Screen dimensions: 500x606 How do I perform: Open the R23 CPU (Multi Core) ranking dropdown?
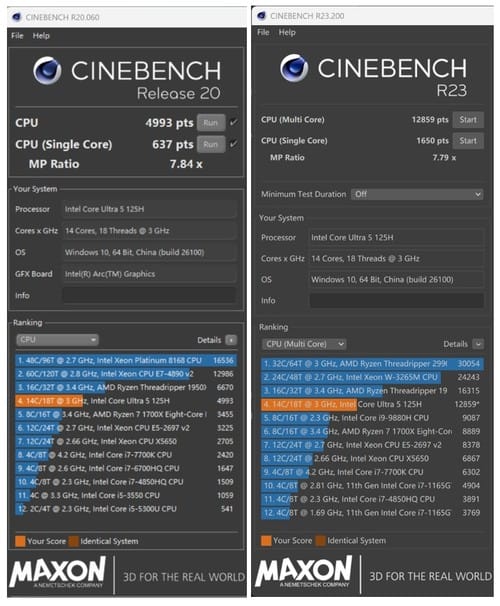pos(304,344)
